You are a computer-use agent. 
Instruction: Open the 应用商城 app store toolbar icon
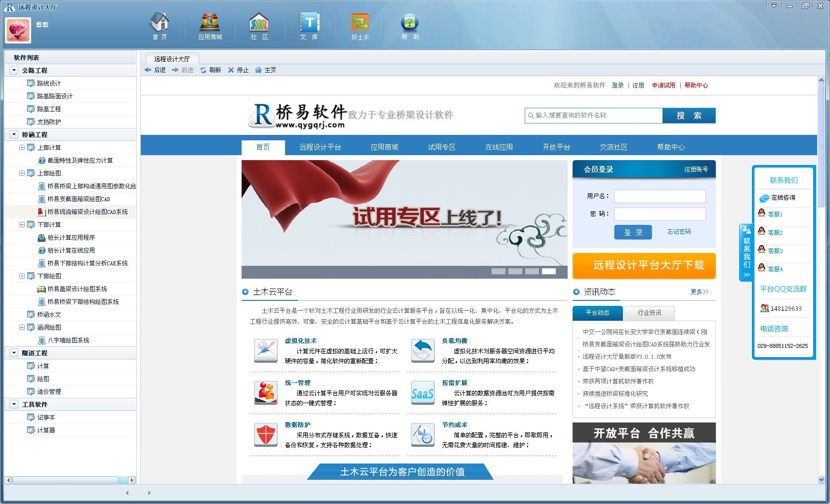pos(210,26)
